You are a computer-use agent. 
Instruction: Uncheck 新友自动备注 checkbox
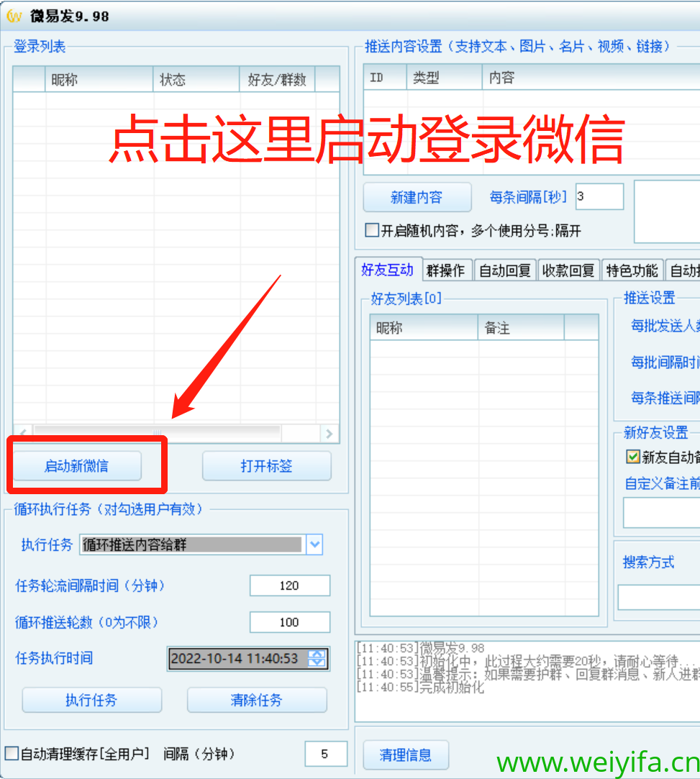[x=633, y=457]
